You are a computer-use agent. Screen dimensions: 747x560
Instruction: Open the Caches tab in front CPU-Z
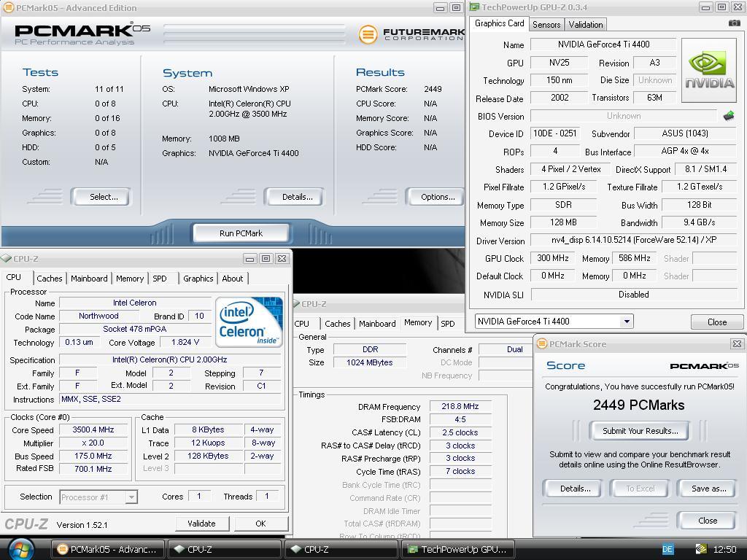pos(50,279)
